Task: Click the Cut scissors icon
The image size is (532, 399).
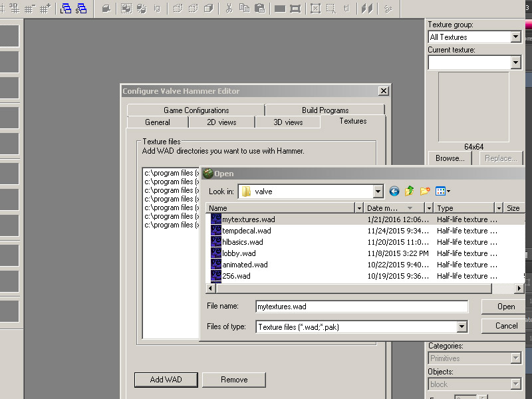Action: click(x=229, y=8)
